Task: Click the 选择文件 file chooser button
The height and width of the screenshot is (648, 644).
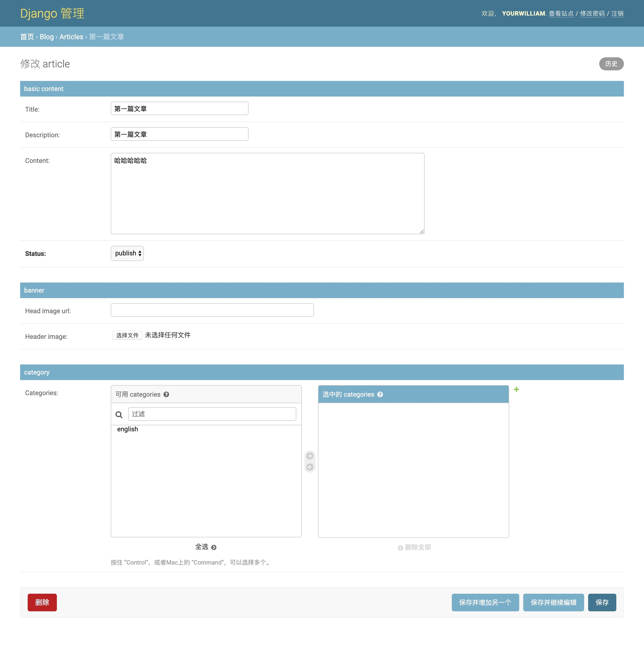Action: [127, 335]
